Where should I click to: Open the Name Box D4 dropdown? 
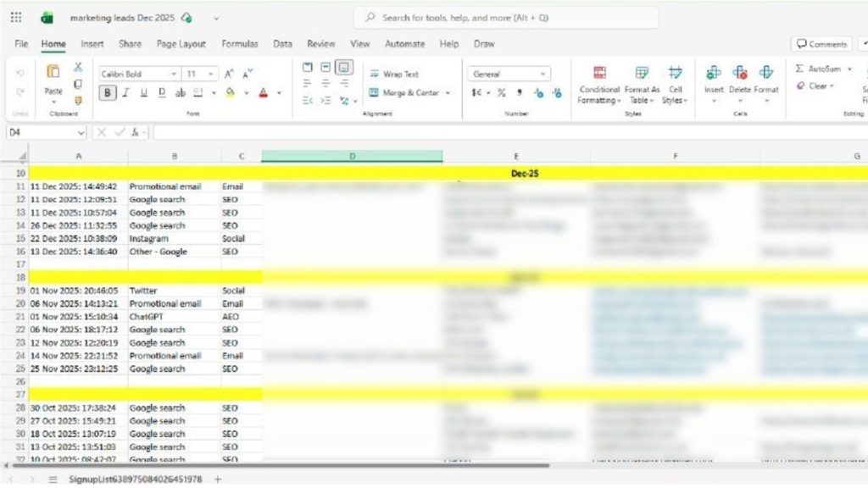[x=81, y=133]
